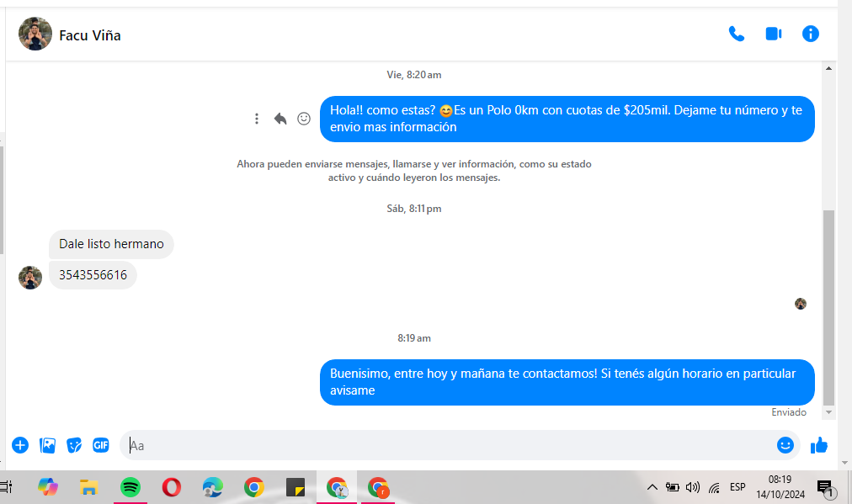The height and width of the screenshot is (504, 852).
Task: Attach a photo or file
Action: (x=47, y=445)
